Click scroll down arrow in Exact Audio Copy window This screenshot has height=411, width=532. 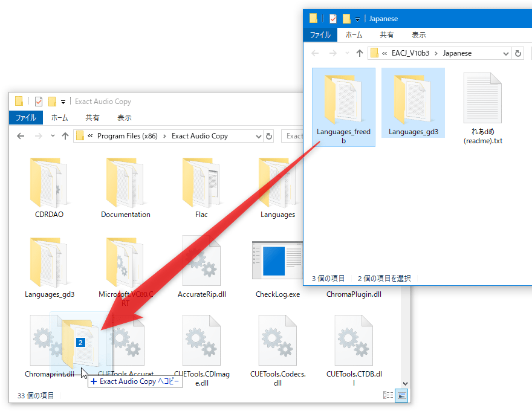[405, 384]
